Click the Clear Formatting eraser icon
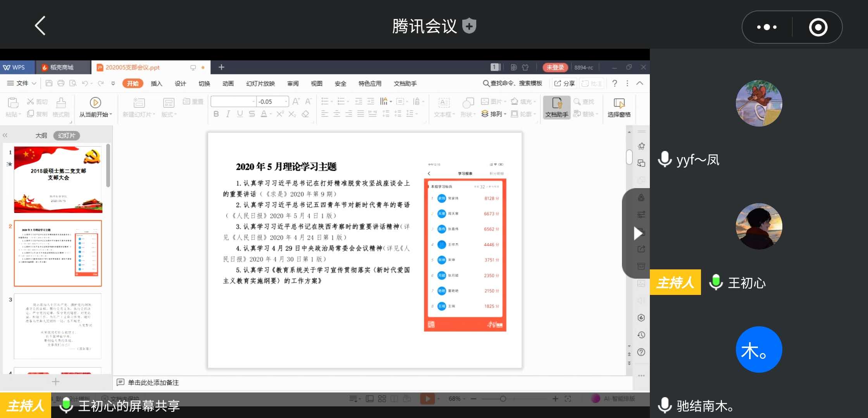This screenshot has height=418, width=868. pyautogui.click(x=305, y=114)
